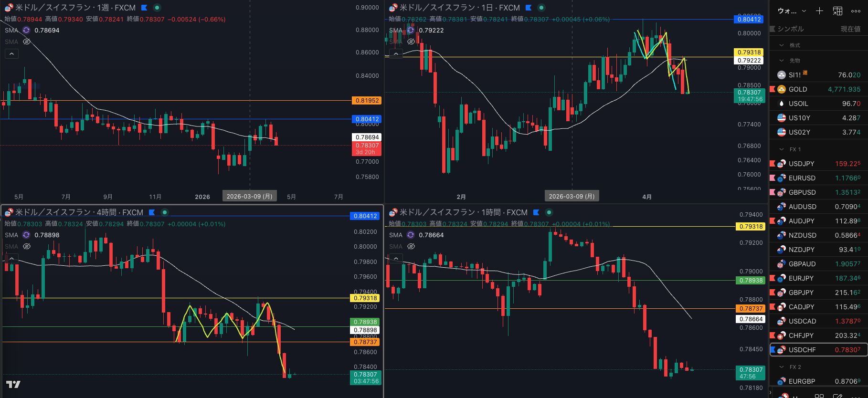Open the advanced view table icon in watchlist
The width and height of the screenshot is (868, 398).
[x=837, y=11]
